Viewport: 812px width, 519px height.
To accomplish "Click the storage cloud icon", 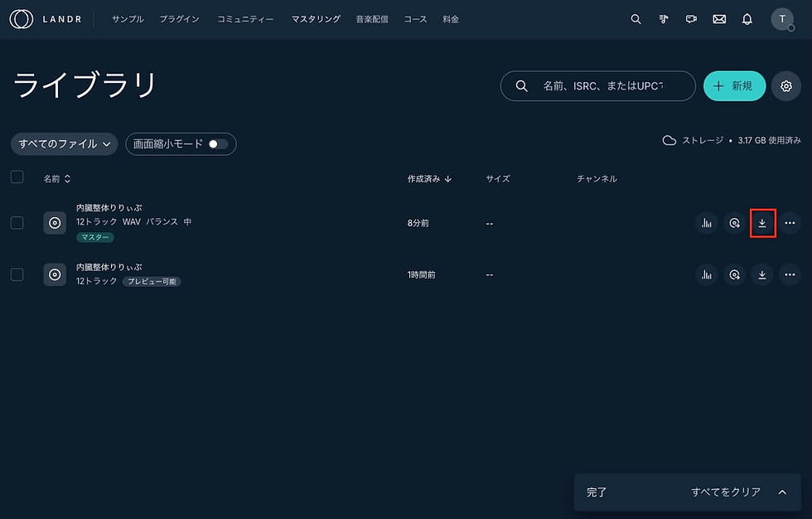I will click(669, 140).
